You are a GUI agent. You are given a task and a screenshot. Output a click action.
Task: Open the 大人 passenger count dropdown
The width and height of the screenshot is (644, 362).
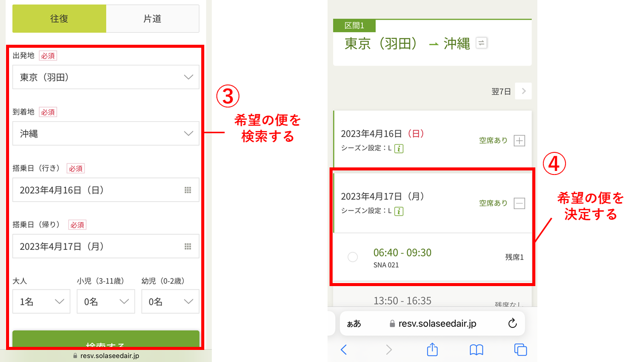(41, 301)
